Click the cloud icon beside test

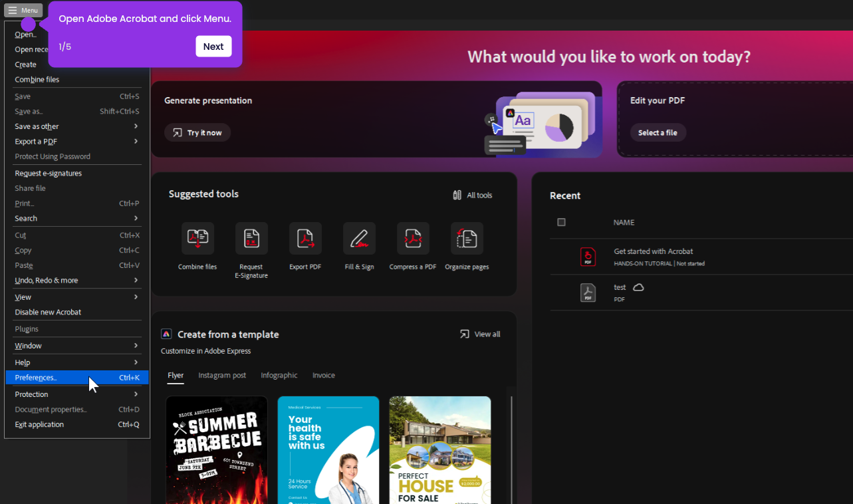[638, 287]
